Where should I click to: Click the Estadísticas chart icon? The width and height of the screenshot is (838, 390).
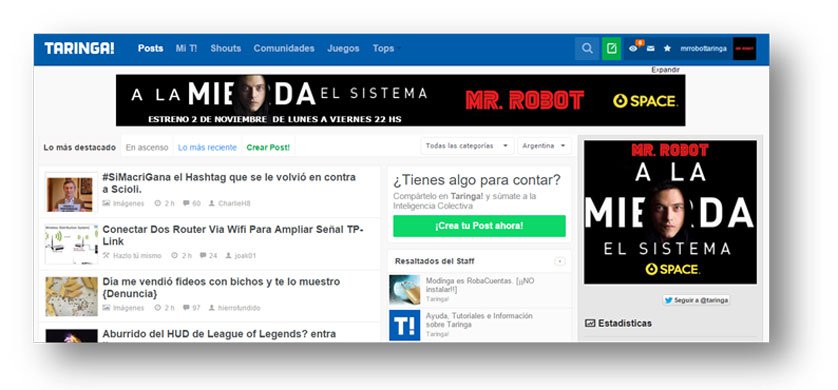click(x=590, y=323)
